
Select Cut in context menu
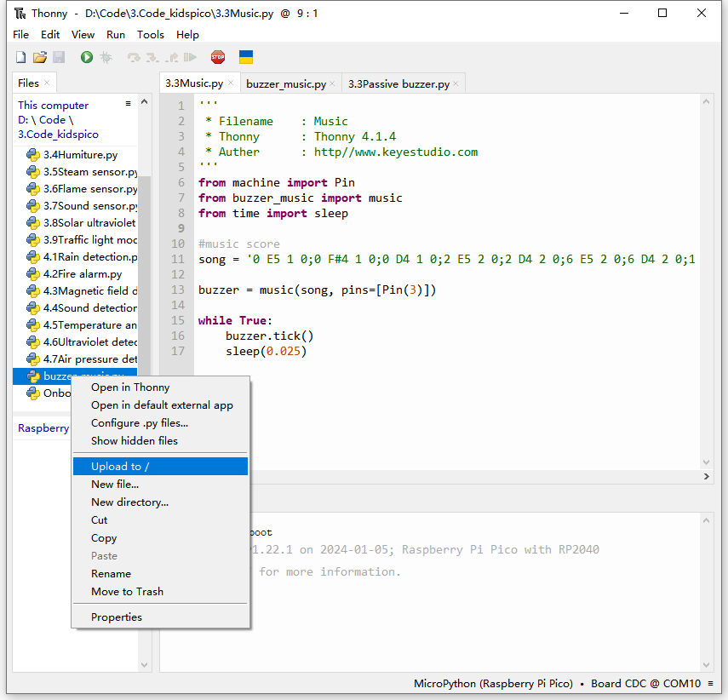click(160, 520)
